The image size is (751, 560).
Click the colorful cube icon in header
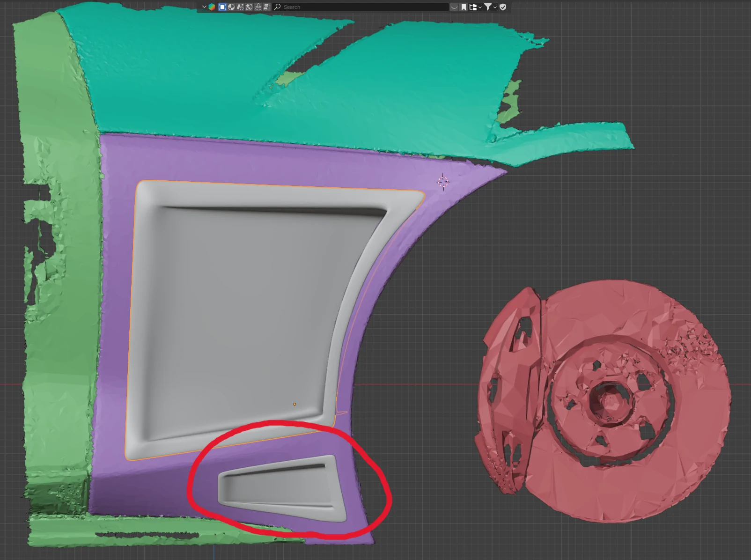tap(212, 7)
